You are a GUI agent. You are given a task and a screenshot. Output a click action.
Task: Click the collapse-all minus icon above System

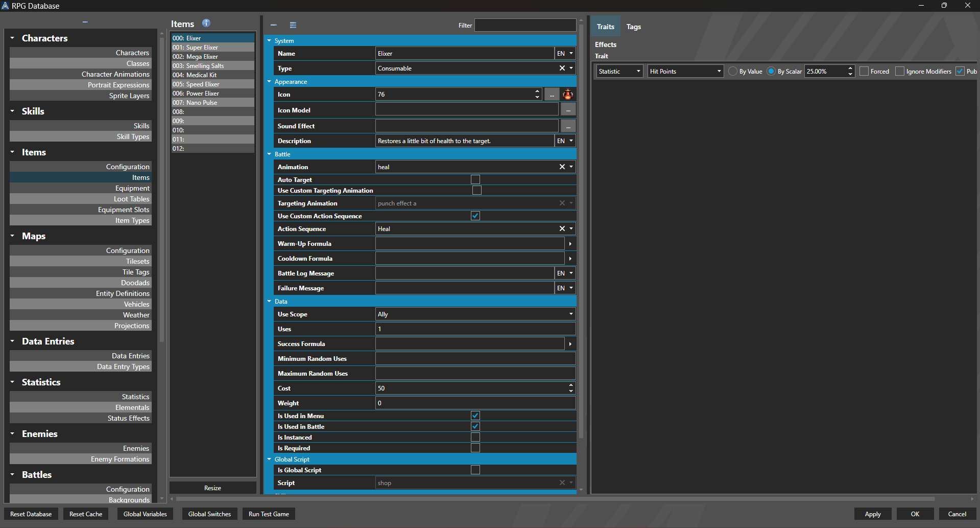274,25
